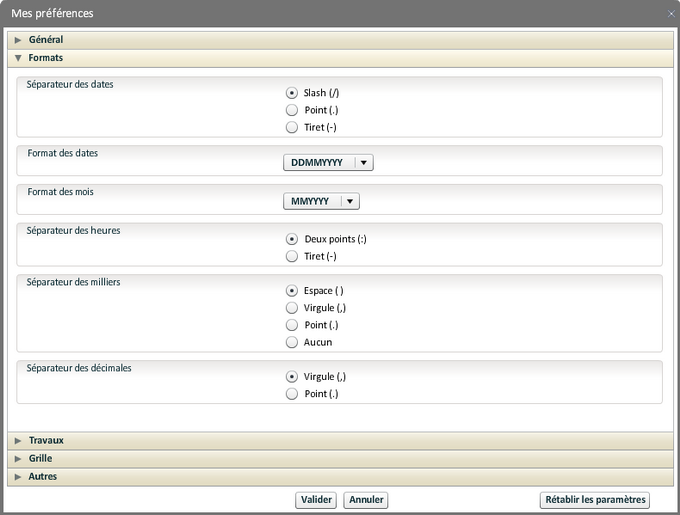The image size is (680, 515).
Task: Select Point (.) as decimal separator
Action: 292,394
